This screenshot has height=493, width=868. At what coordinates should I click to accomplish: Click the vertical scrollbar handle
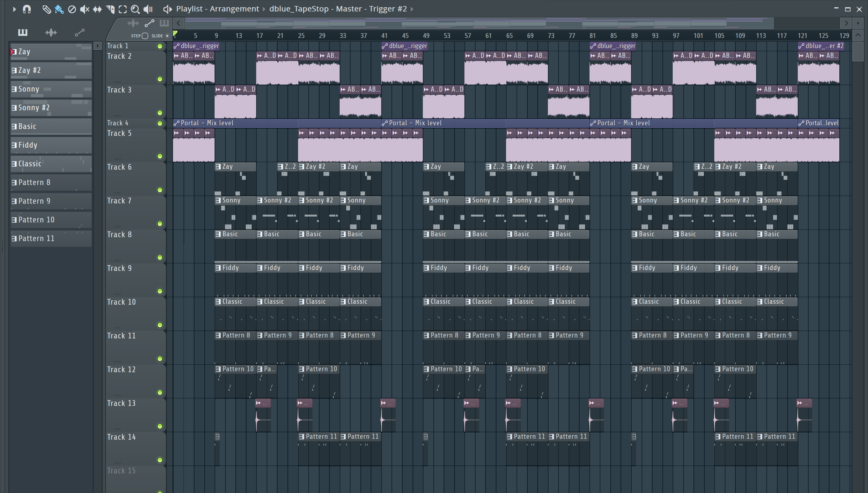[x=858, y=51]
